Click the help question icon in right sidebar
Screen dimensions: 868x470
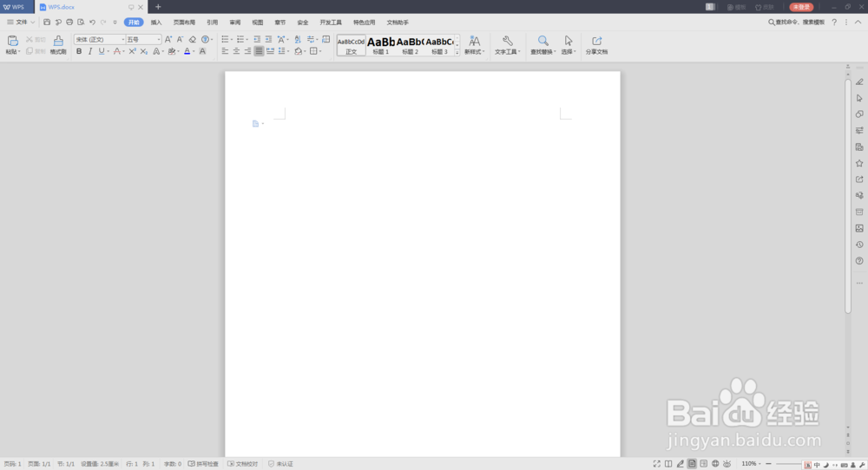tap(859, 260)
